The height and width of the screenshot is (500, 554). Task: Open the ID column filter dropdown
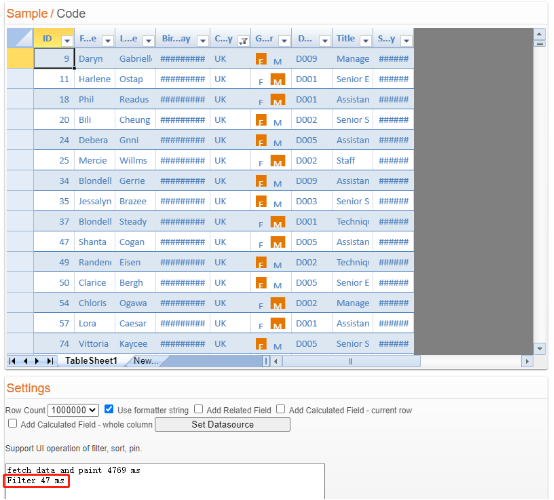(67, 41)
